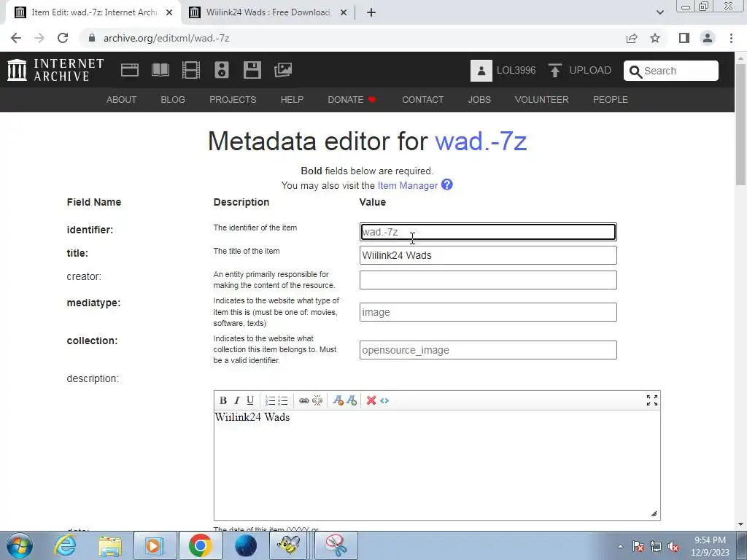The width and height of the screenshot is (747, 560).
Task: Switch to Wiilink24 Wads tab
Action: (268, 12)
